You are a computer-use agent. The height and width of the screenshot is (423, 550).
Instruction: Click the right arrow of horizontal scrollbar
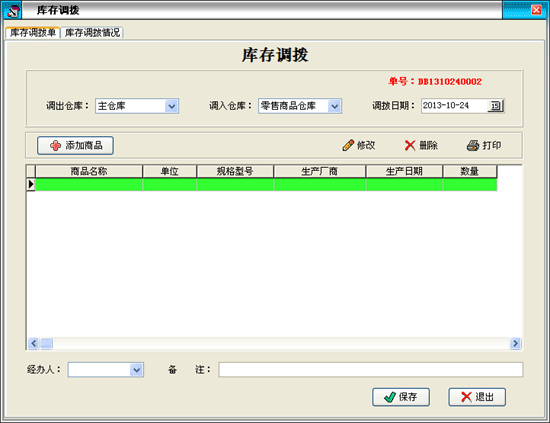tap(515, 343)
